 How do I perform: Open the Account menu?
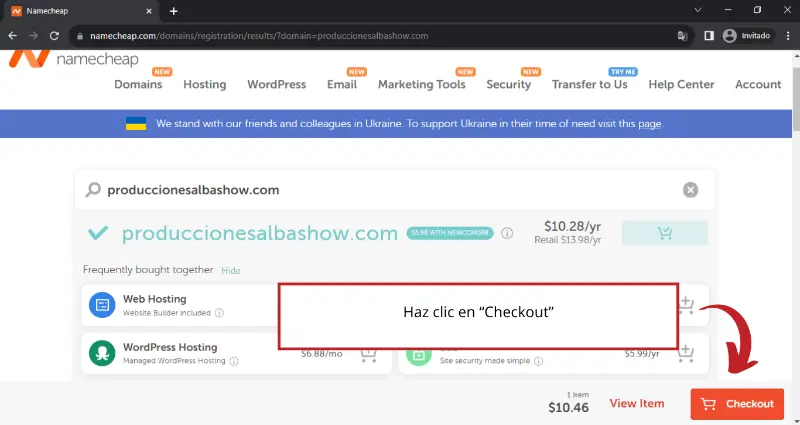pyautogui.click(x=758, y=84)
